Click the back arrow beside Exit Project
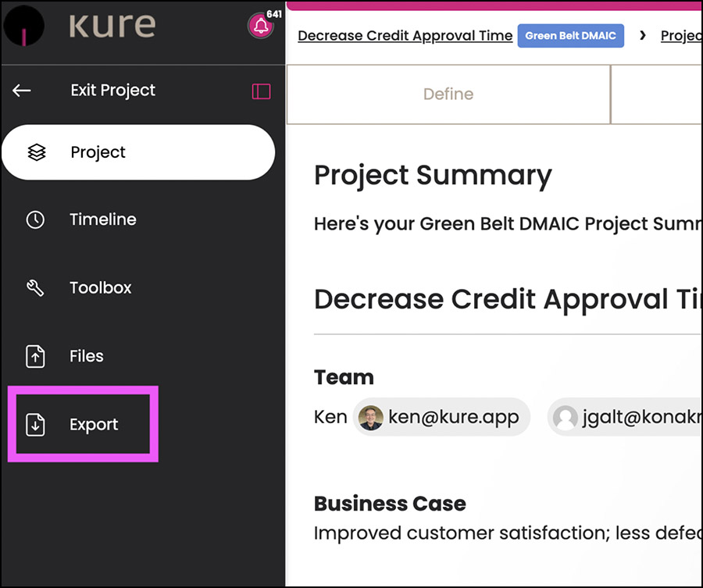This screenshot has width=703, height=588. point(21,91)
